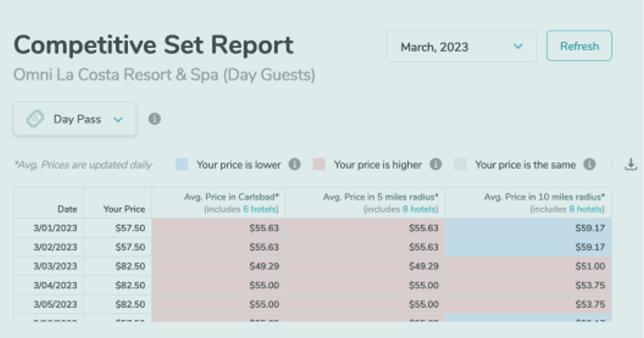Click info icon next to 'Your price is higher'
Viewport: 644px width, 338px height.
point(436,165)
